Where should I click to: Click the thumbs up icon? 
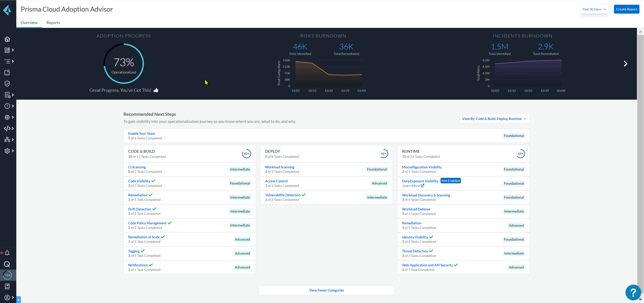[156, 90]
